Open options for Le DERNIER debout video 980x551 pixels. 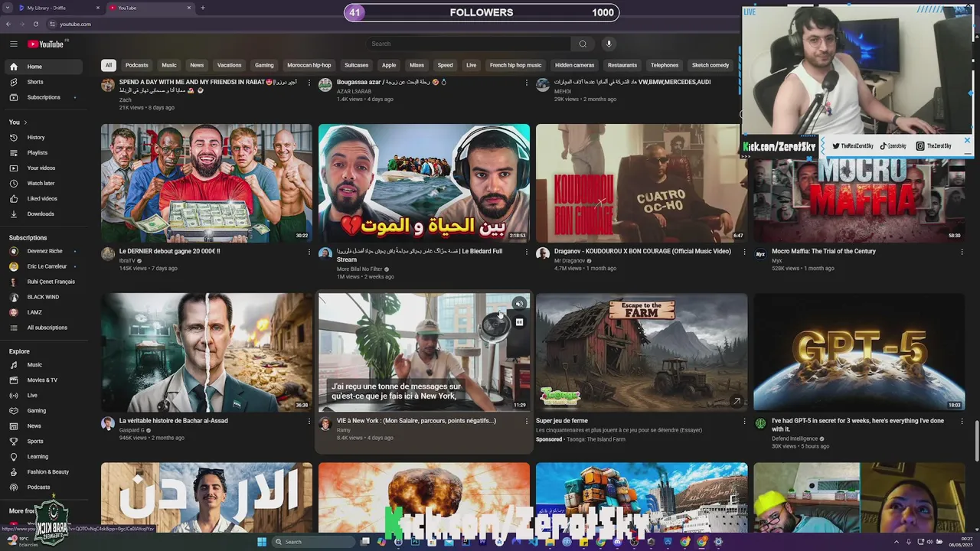[x=309, y=252]
